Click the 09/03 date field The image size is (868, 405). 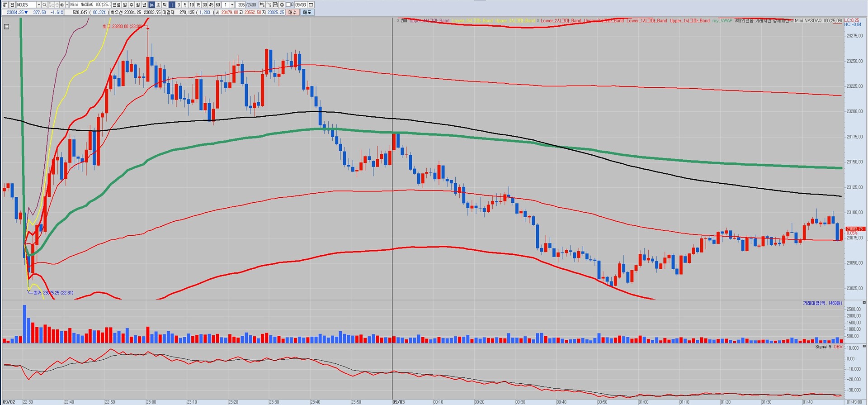click(301, 5)
